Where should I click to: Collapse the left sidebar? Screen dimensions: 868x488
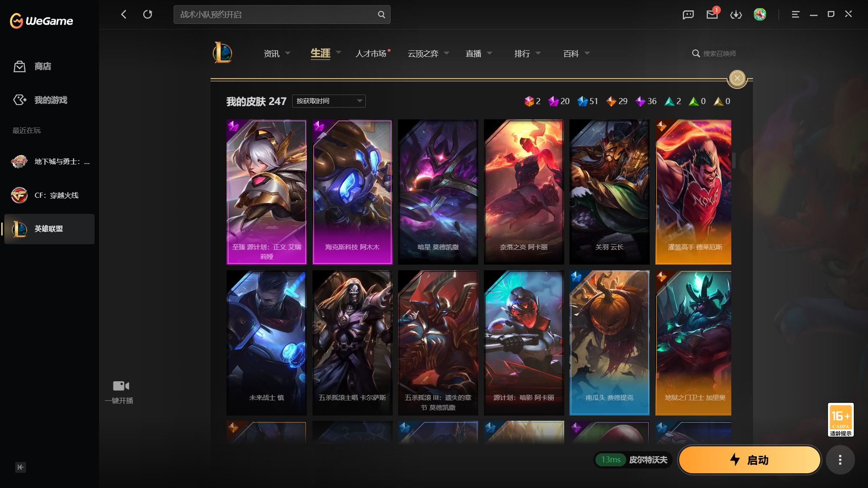point(20,467)
